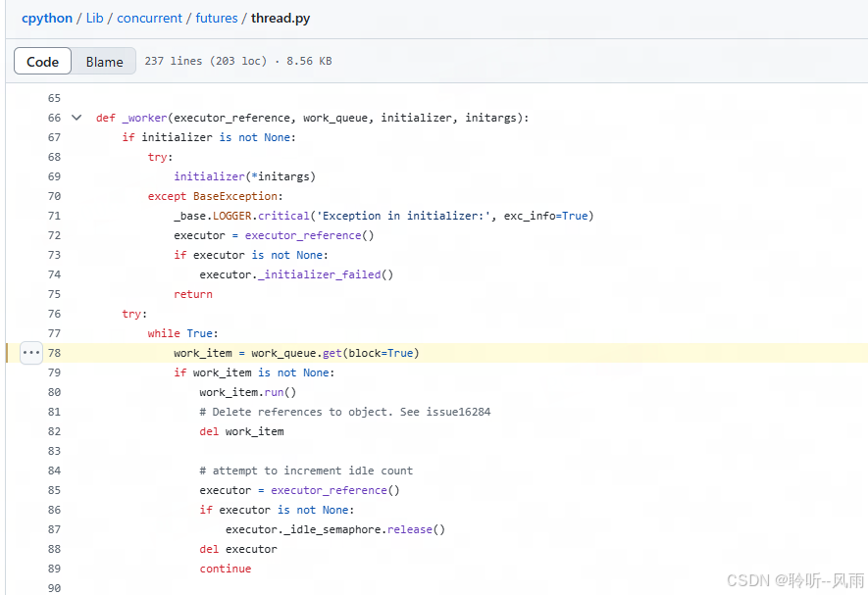Click the '237 lines (203 loc)' file info
The image size is (868, 595).
tap(205, 61)
